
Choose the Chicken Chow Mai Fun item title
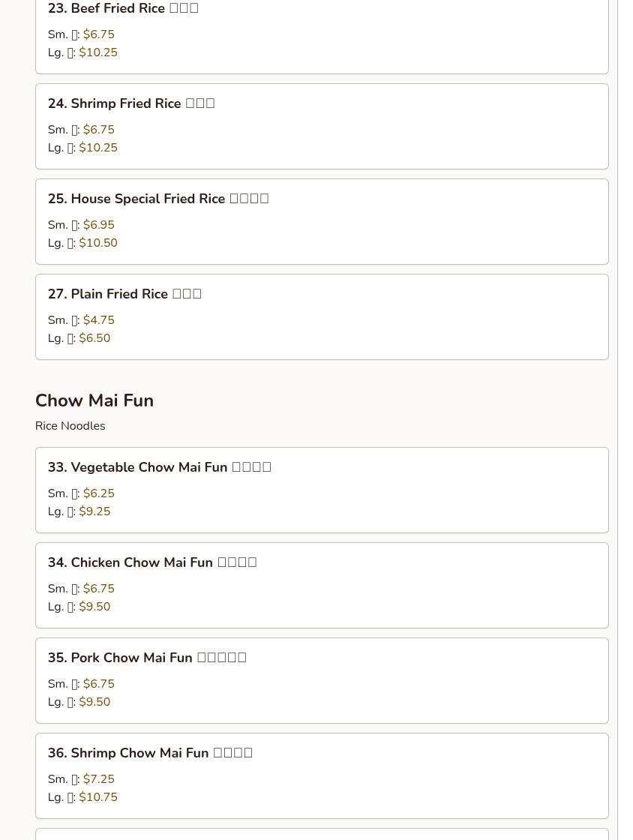click(152, 562)
